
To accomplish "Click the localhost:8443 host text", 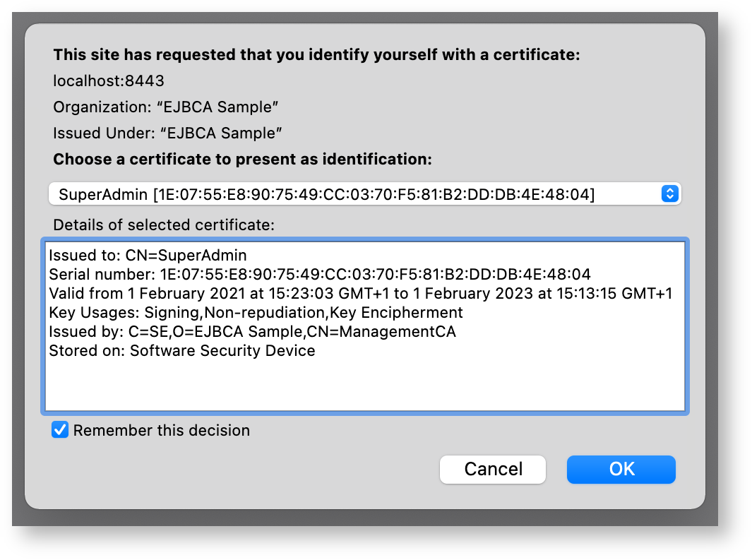I will point(109,81).
